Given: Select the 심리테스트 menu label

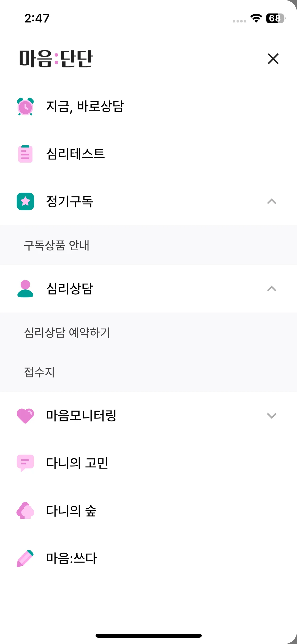Looking at the screenshot, I should pos(76,154).
